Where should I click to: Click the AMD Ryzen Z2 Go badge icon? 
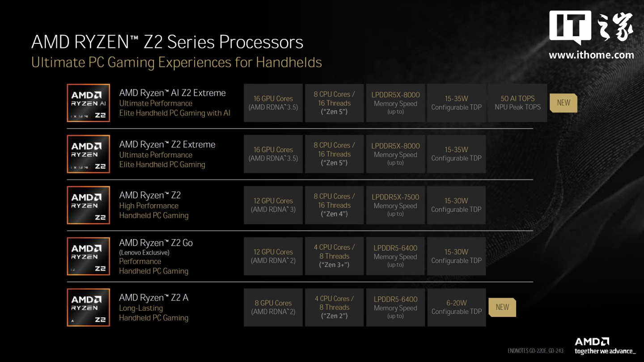pos(89,256)
